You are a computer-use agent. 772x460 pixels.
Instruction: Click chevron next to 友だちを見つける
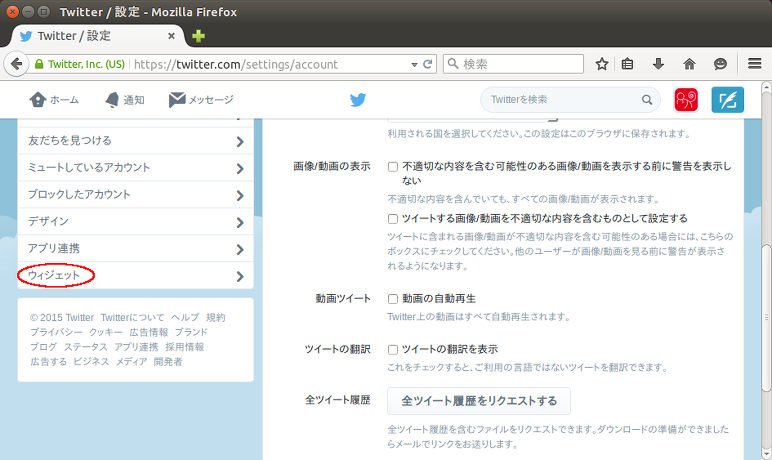coord(240,142)
